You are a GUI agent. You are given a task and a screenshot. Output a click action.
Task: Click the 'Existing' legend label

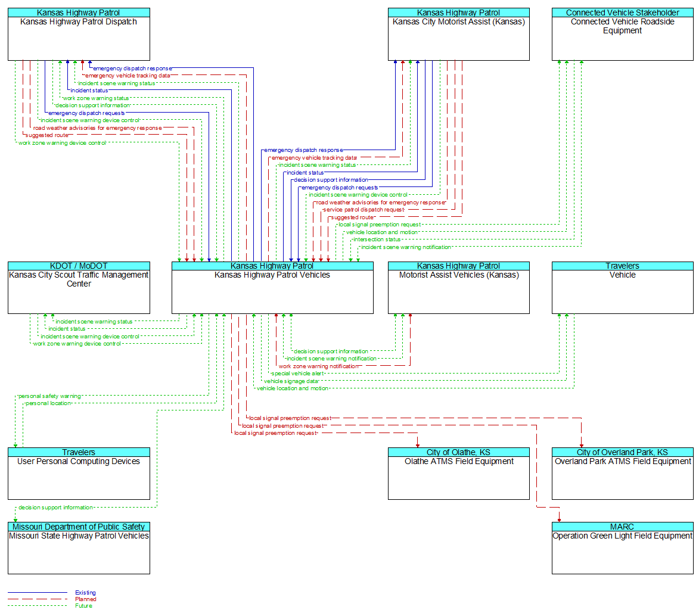click(85, 592)
